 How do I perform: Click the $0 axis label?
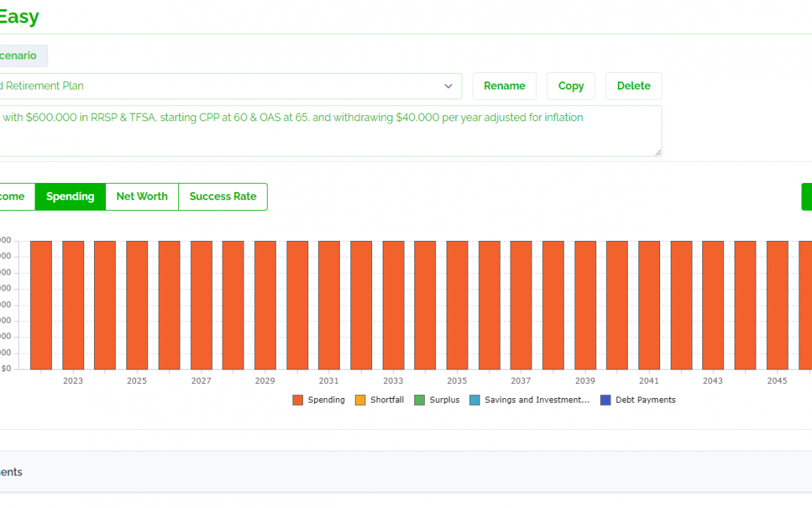click(6, 369)
